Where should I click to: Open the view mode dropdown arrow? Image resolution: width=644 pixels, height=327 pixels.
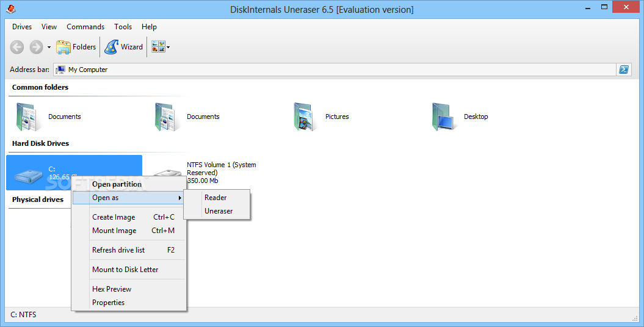pyautogui.click(x=168, y=47)
